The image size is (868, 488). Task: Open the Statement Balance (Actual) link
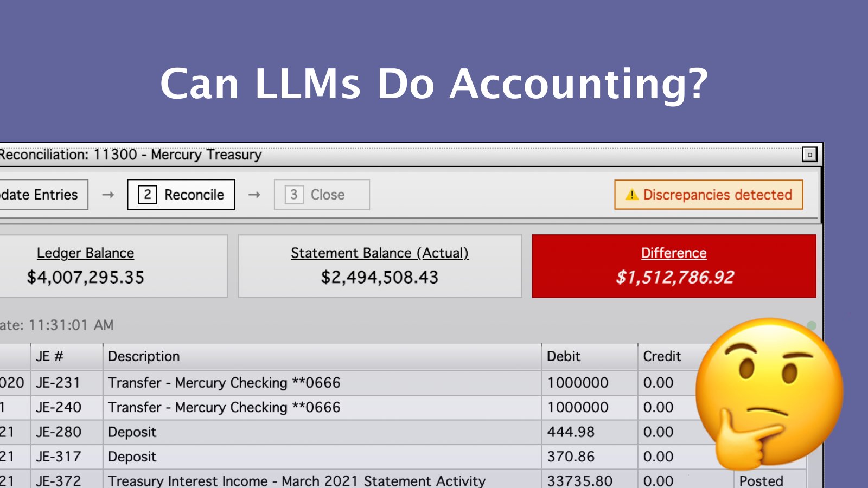coord(379,253)
